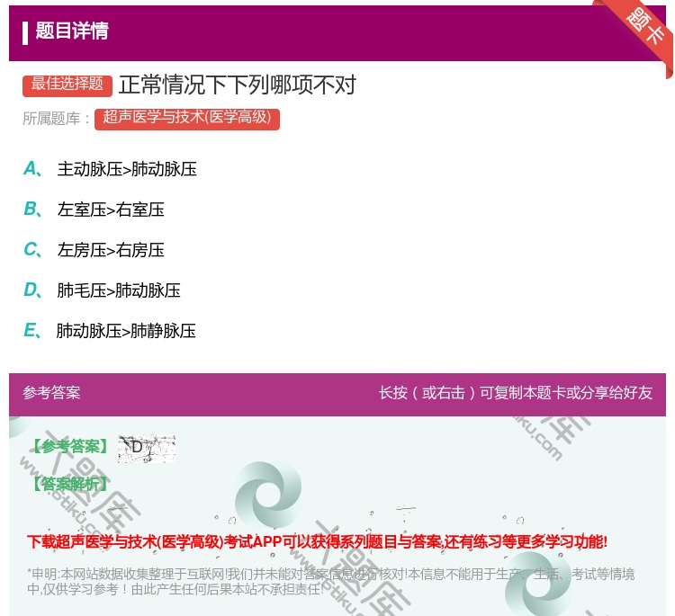Select option A 主动脉压>肺动脉压

click(110, 169)
